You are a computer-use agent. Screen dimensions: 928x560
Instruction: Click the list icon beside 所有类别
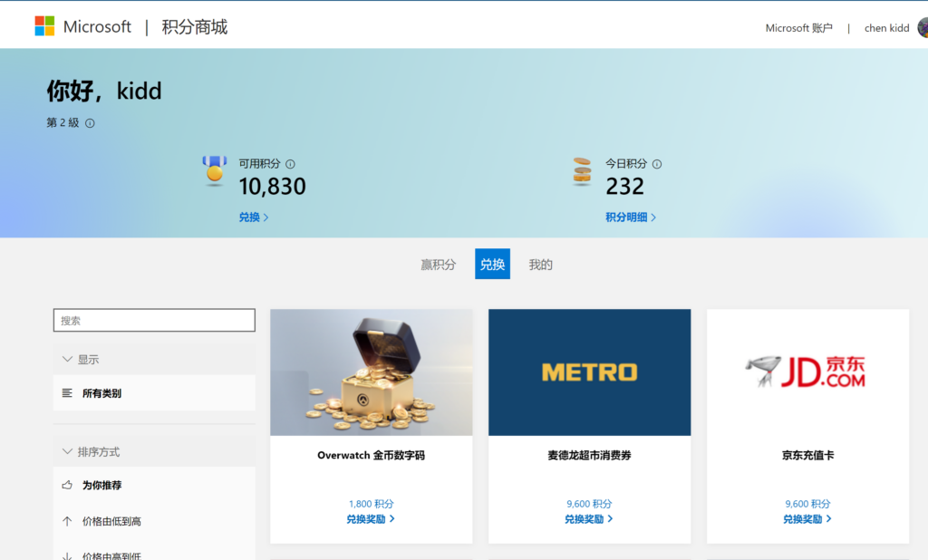point(67,393)
